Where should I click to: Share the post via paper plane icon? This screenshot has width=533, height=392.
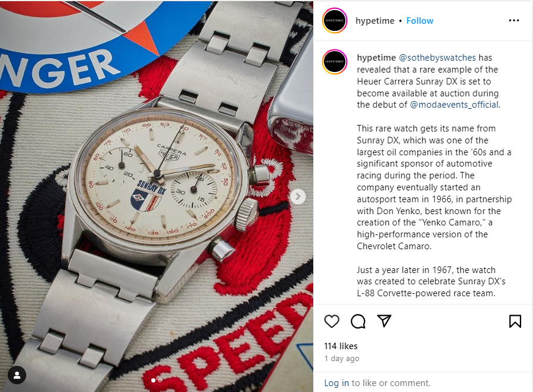(x=384, y=321)
